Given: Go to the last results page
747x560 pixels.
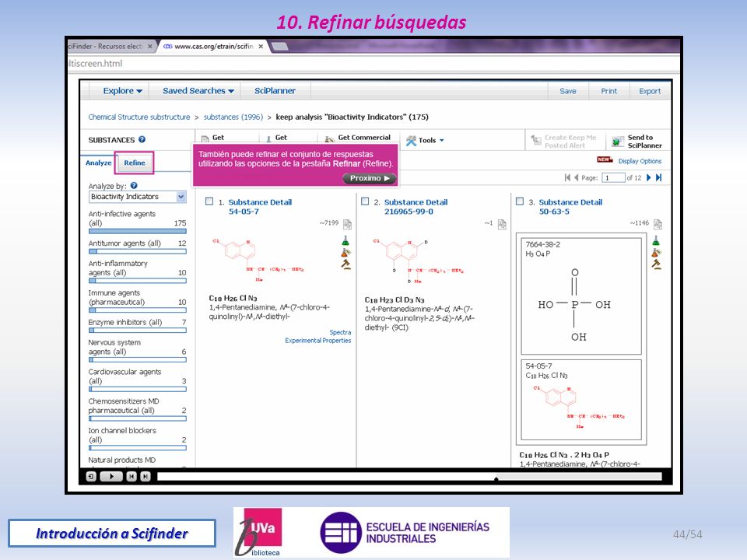Looking at the screenshot, I should click(658, 177).
